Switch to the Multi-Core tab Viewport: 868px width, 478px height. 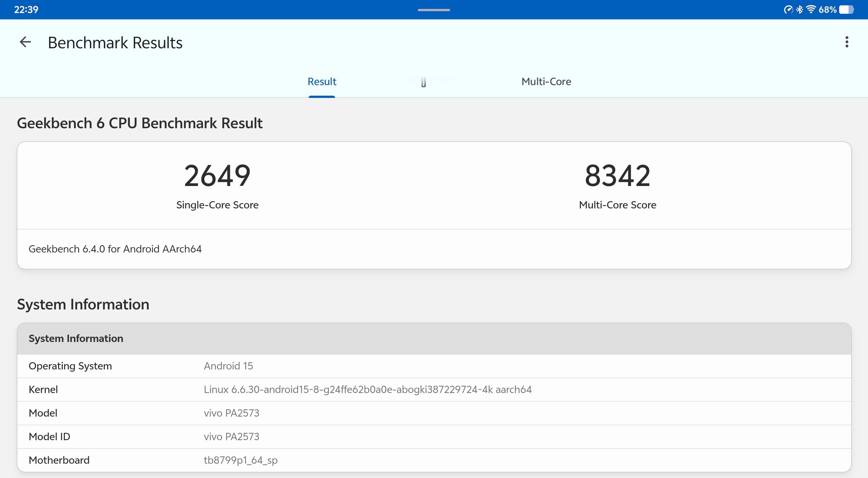click(546, 82)
